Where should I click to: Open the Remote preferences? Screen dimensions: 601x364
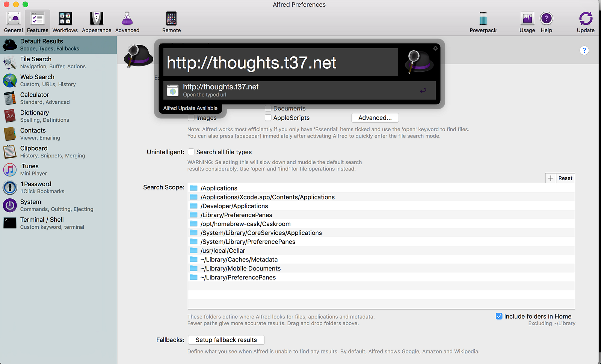click(x=171, y=22)
